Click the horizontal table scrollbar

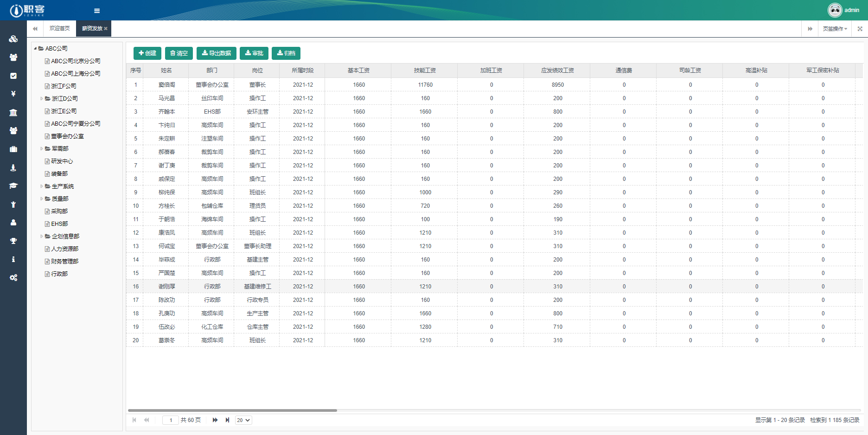click(x=232, y=410)
